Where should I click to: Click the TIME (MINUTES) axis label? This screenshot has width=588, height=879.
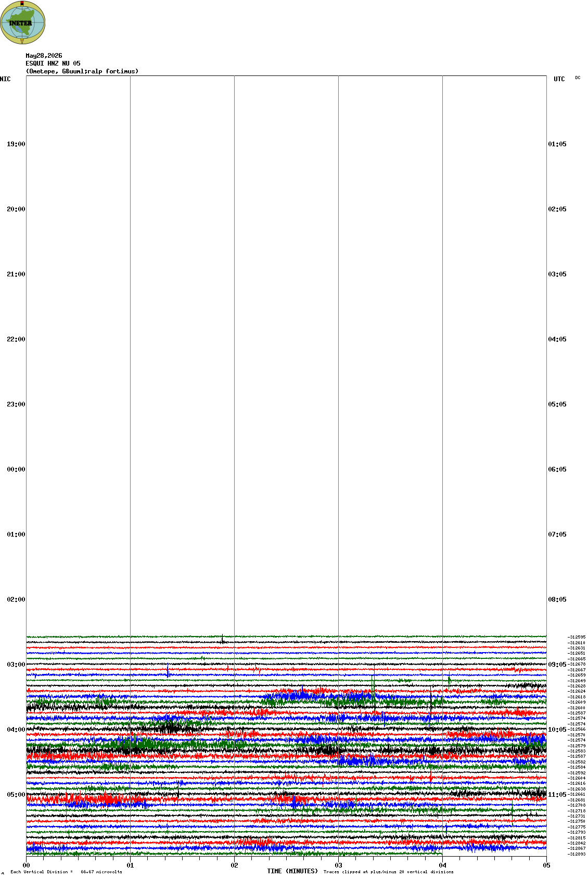pyautogui.click(x=292, y=871)
